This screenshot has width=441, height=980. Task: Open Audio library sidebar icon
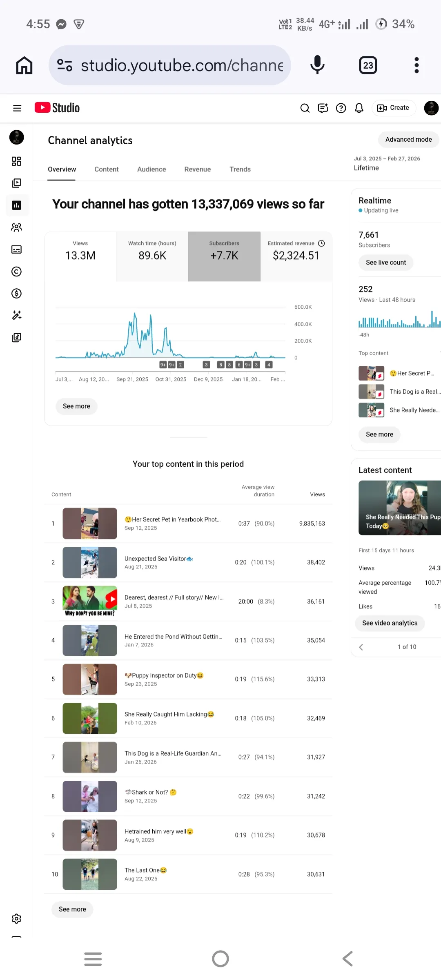click(17, 337)
